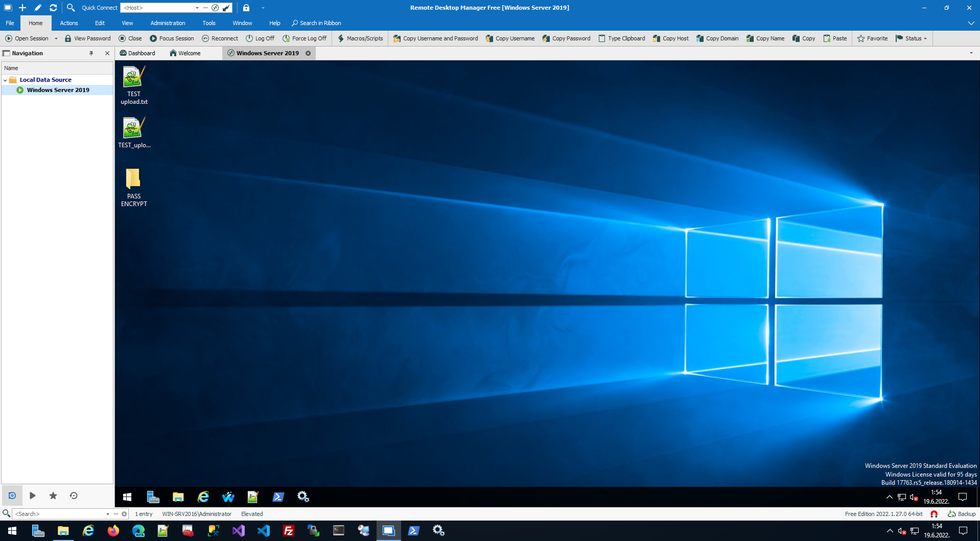Click the Favorite star in ribbon
This screenshot has width=980, height=541.
(x=872, y=38)
